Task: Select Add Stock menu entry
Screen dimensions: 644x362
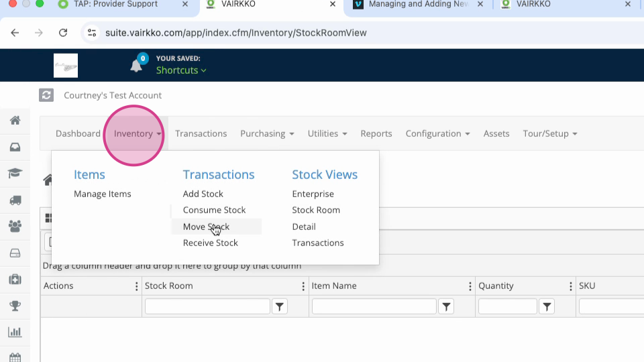Action: coord(203,194)
